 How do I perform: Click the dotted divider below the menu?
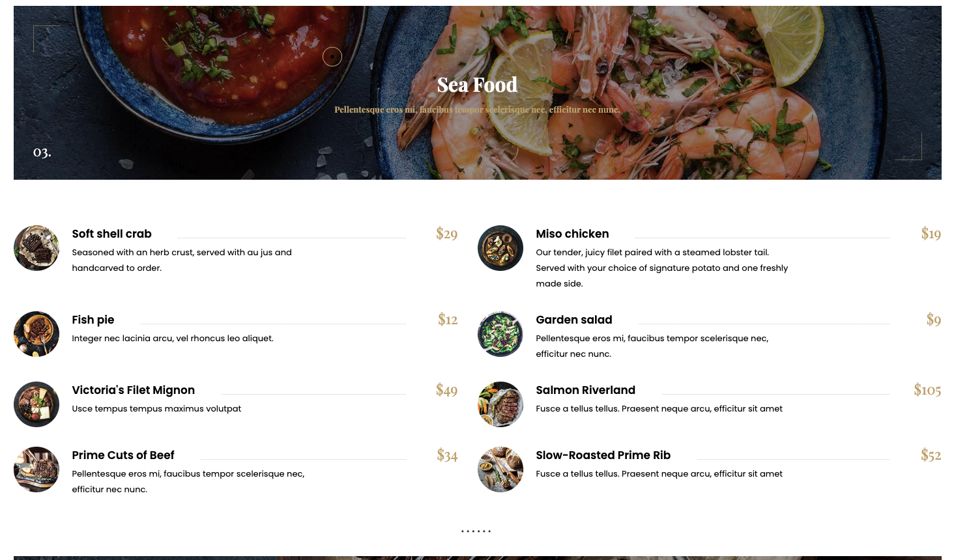(x=476, y=531)
